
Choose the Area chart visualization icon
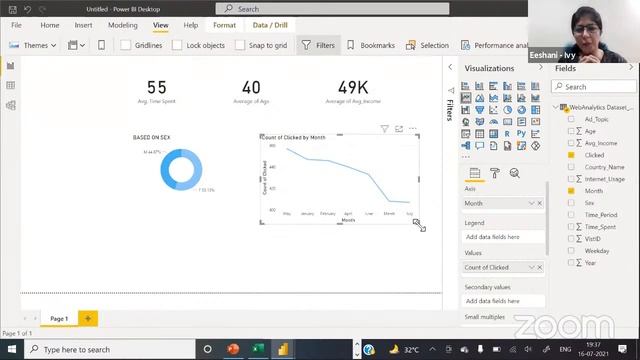tap(480, 98)
